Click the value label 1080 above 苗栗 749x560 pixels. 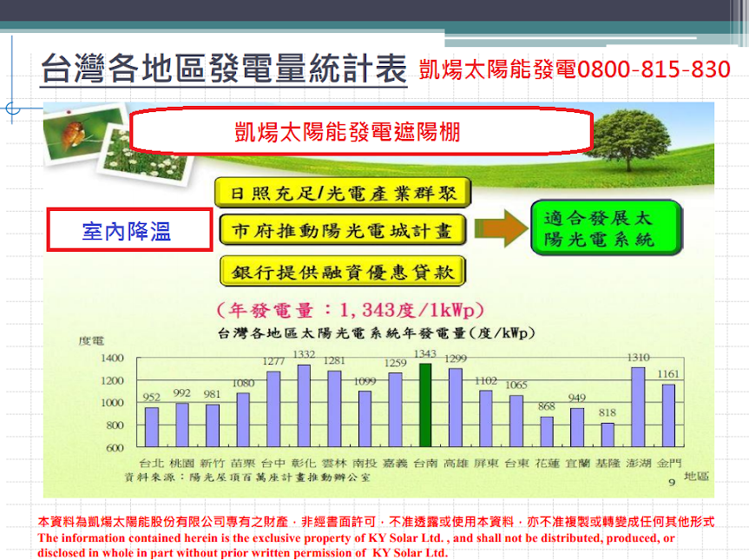coord(243,383)
